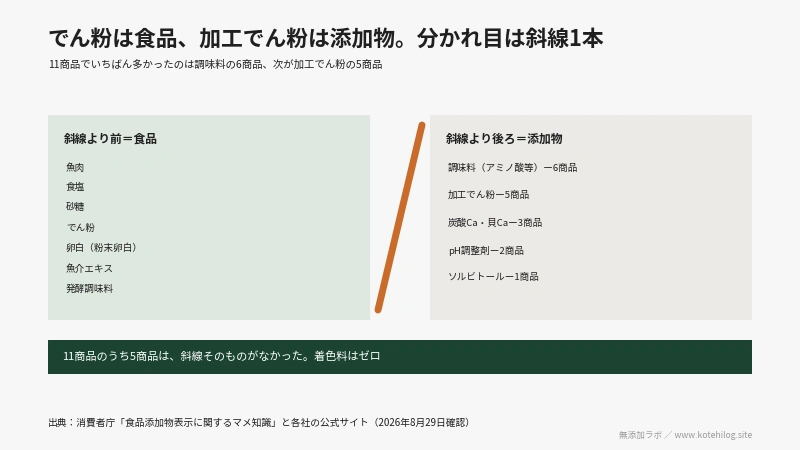
Task: Click the list item '発酵調味料'
Action: click(89, 289)
